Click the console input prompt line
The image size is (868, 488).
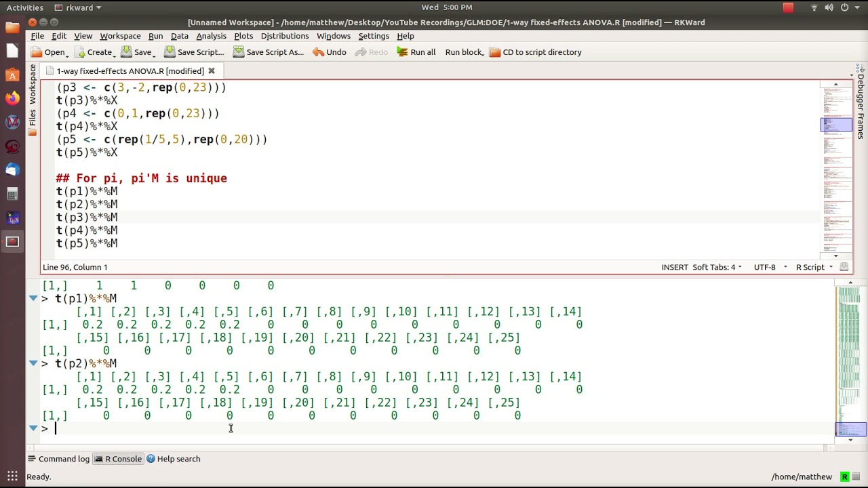(434, 428)
